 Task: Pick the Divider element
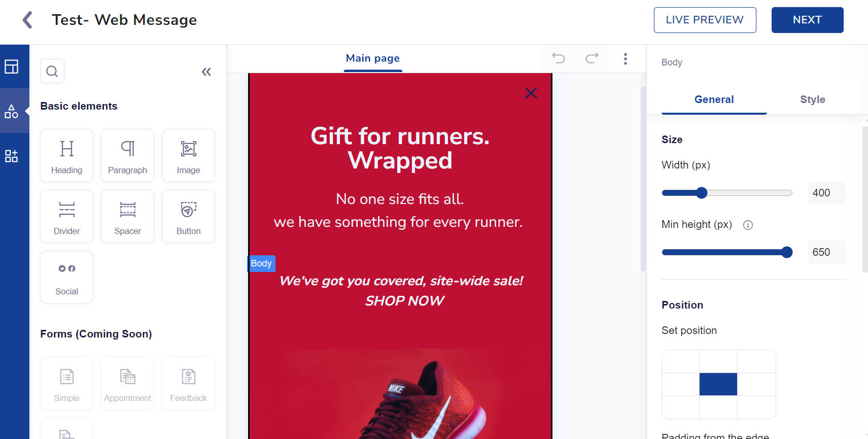point(66,216)
